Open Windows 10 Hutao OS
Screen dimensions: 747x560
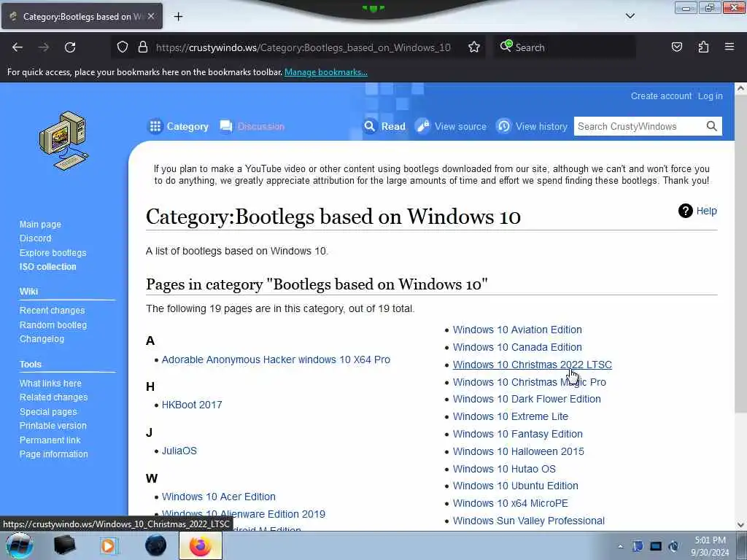[x=504, y=469]
